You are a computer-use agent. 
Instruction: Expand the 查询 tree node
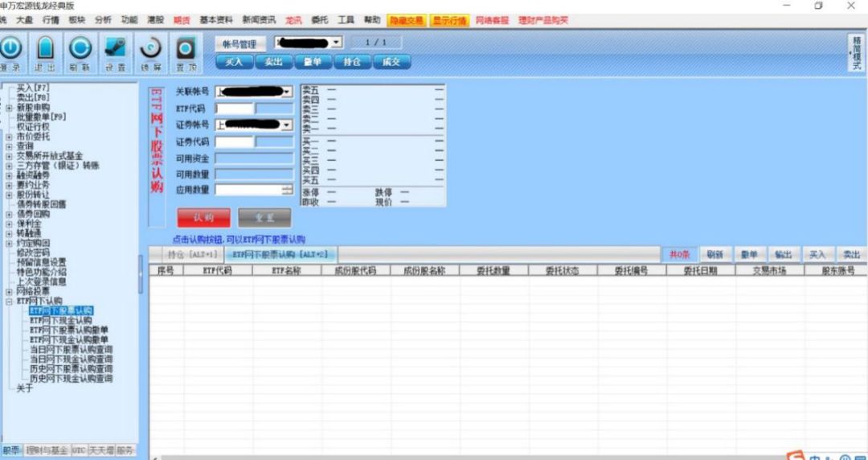click(x=9, y=146)
